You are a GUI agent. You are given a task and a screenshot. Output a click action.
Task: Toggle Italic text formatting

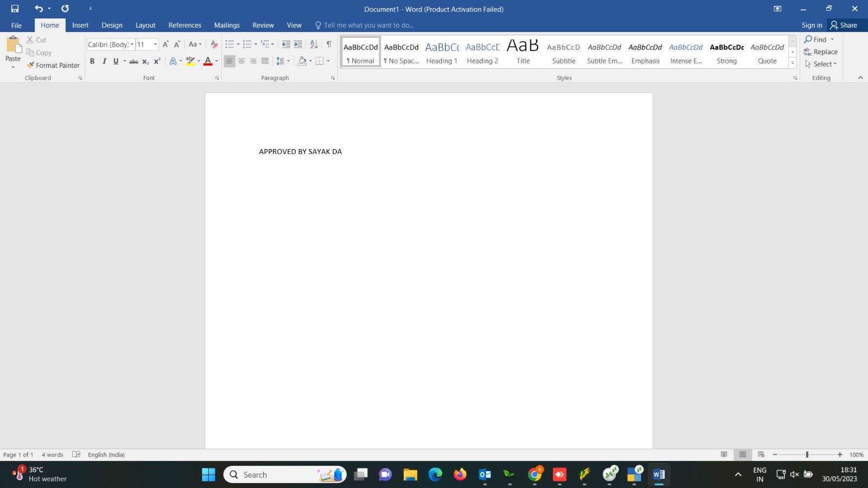(104, 61)
